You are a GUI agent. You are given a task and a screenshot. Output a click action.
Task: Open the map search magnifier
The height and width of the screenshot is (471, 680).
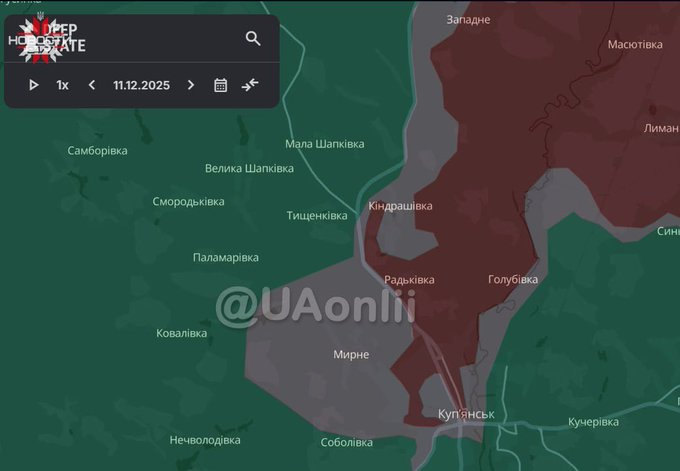[253, 39]
